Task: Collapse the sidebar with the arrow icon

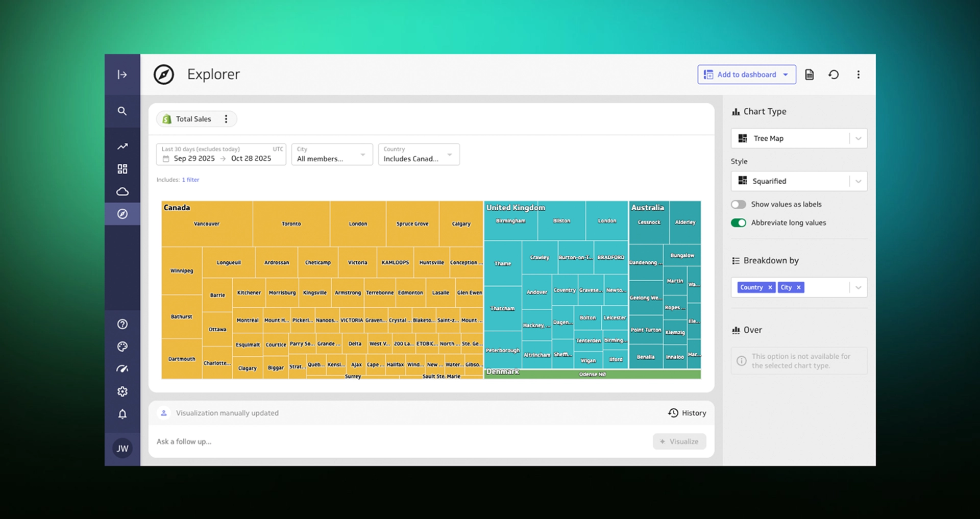Action: (122, 75)
